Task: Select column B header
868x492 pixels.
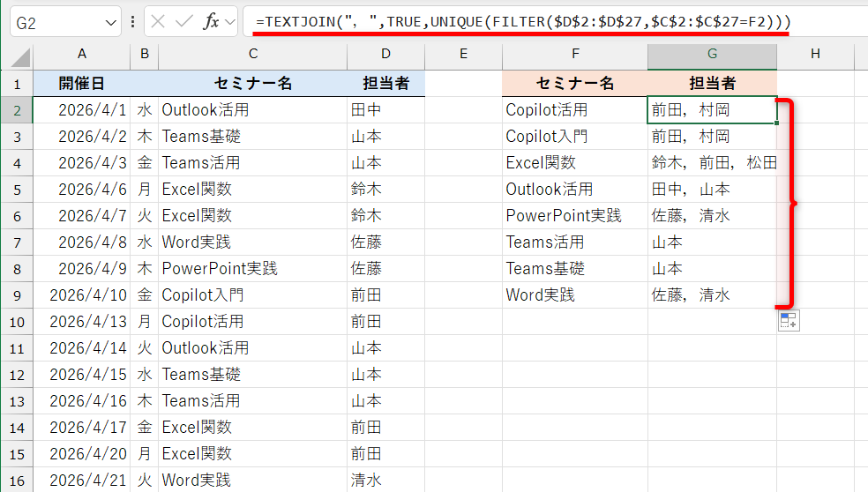Action: click(145, 54)
